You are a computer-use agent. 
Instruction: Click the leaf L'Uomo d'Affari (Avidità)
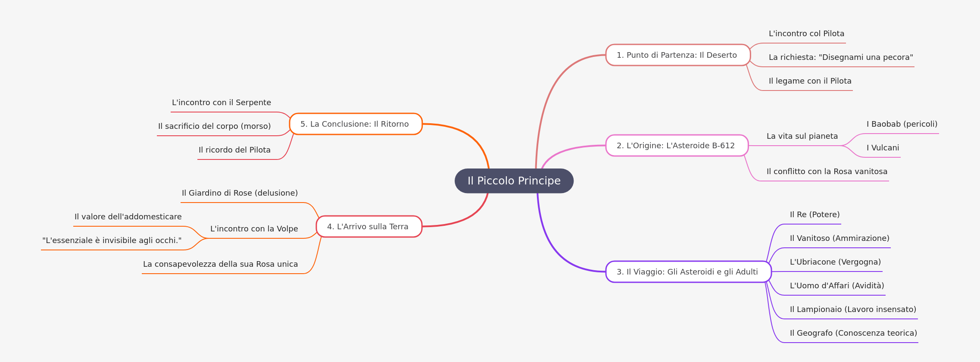(x=837, y=286)
